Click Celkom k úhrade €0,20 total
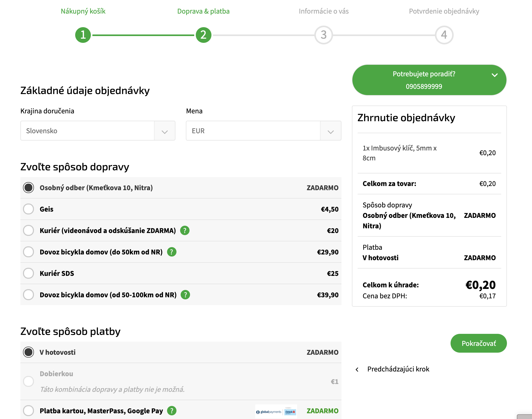 pos(481,285)
